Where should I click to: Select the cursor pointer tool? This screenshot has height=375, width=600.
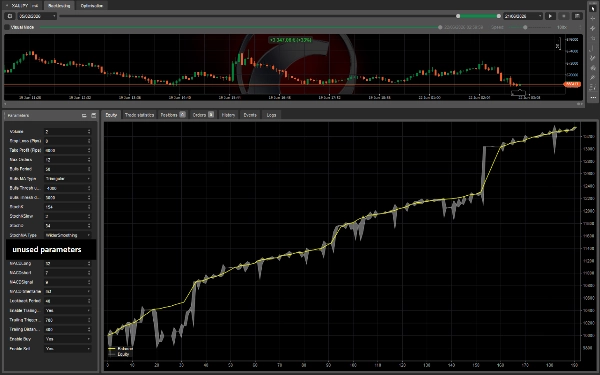coord(593,8)
